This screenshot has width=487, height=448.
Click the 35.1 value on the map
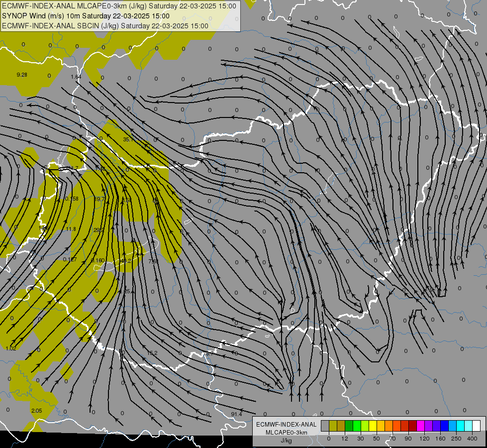point(128,139)
